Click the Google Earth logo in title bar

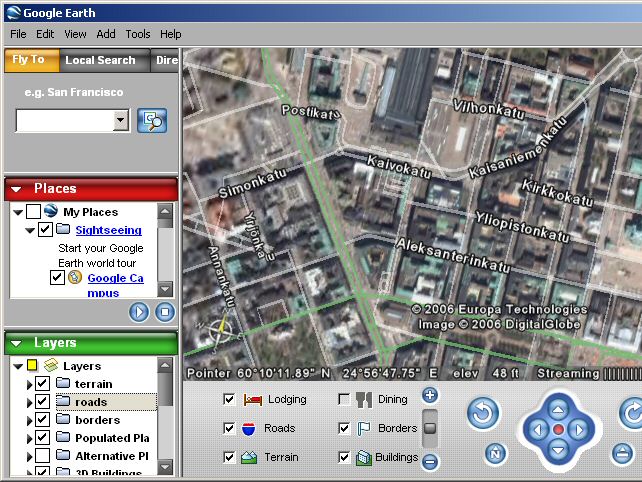(14, 13)
